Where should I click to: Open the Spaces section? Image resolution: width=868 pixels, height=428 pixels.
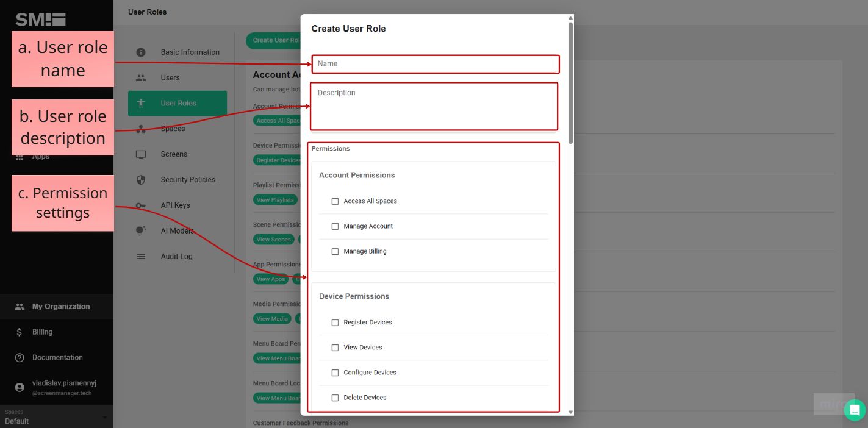[x=142, y=129]
